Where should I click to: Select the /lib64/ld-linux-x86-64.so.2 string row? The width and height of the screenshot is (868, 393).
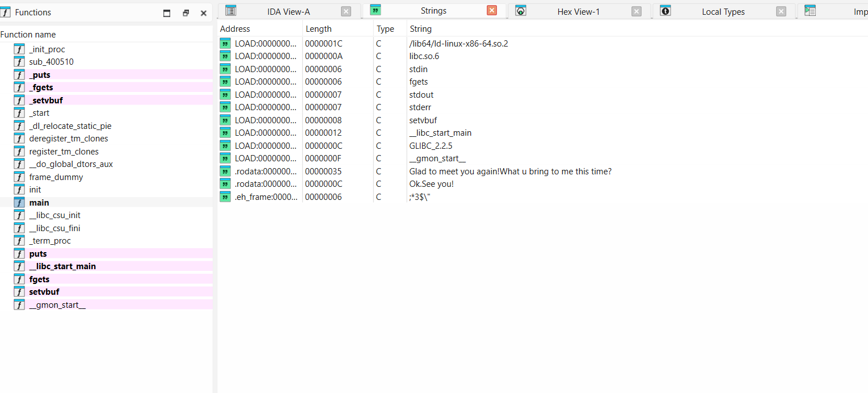[458, 44]
